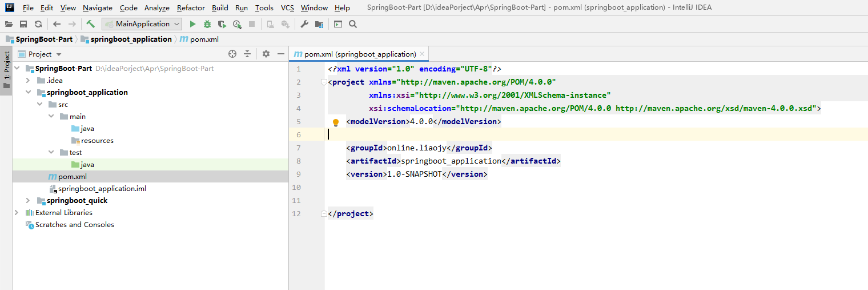Navigate forward with the right arrow icon
Viewport: 868px width, 290px height.
coord(72,24)
